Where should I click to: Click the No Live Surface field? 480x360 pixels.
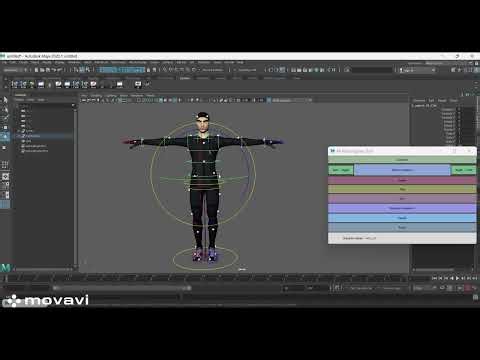point(212,70)
